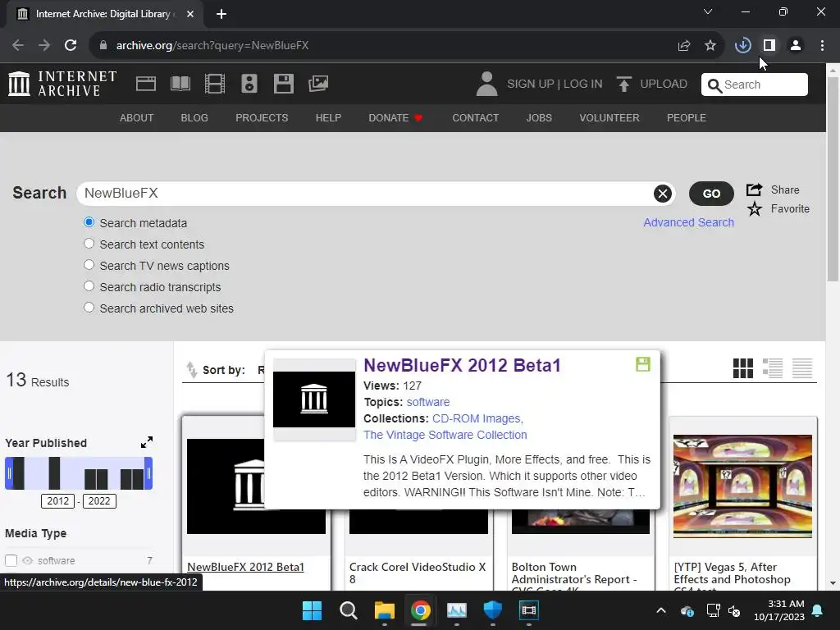Viewport: 840px width, 630px height.
Task: Select Search TV news captions option
Action: coord(89,265)
